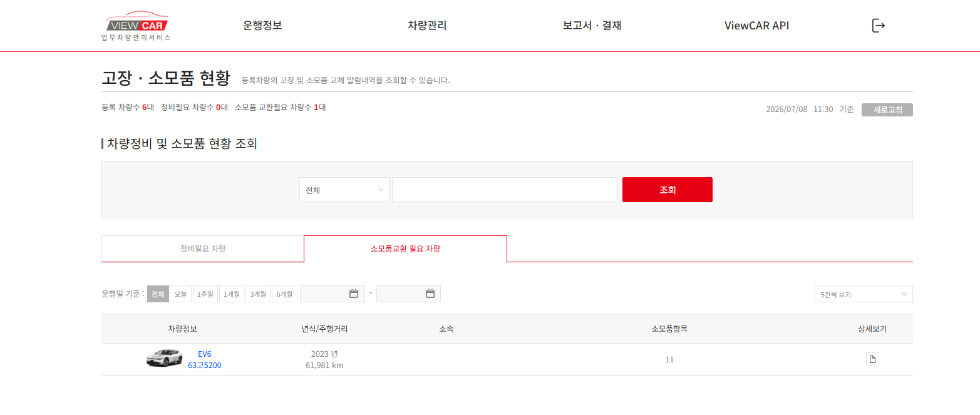
Task: Expand the 전체 search category dropdown
Action: [x=344, y=190]
